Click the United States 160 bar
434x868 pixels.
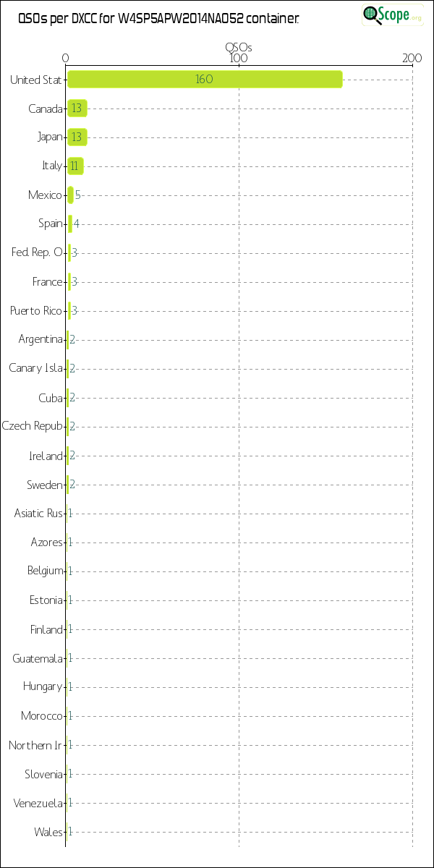click(205, 80)
